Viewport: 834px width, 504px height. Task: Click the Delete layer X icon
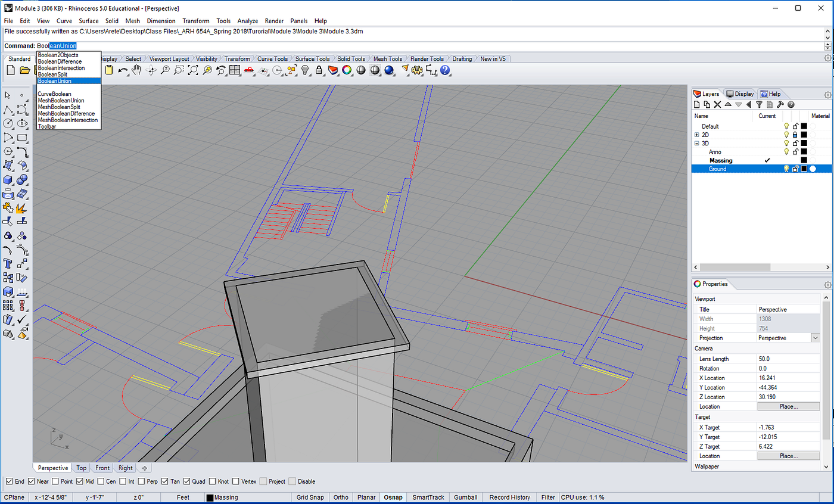(718, 105)
